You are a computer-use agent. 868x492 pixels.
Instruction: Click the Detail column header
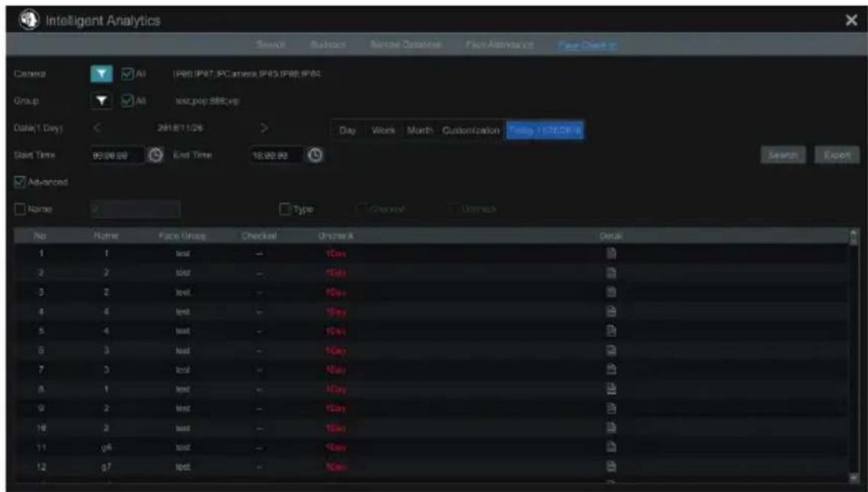(x=611, y=236)
